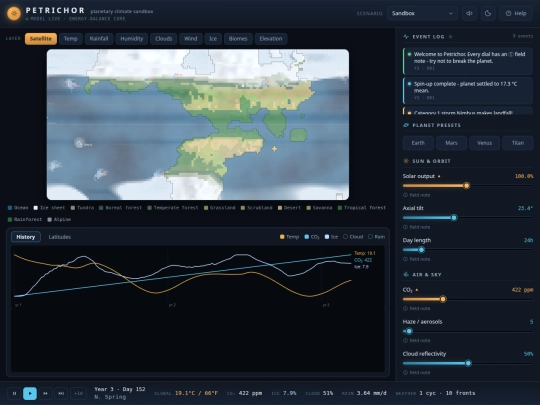The height and width of the screenshot is (405, 540).
Task: Switch to the Clouds layer
Action: coord(164,39)
